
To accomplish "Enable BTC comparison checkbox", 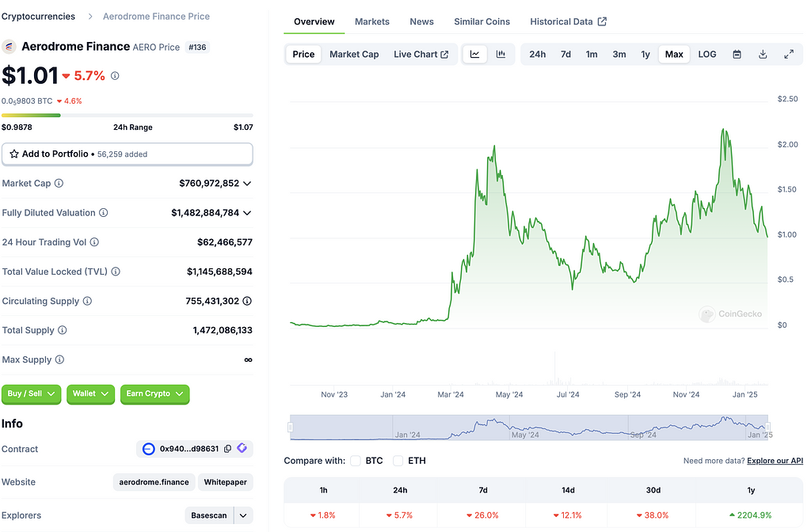I will [356, 461].
